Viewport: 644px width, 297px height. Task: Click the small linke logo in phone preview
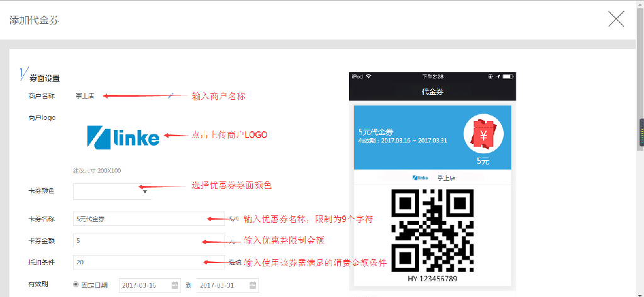click(421, 178)
